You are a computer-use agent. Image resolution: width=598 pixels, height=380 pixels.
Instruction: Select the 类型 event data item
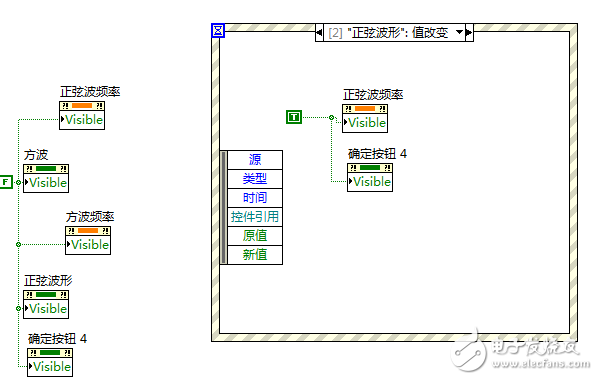255,179
